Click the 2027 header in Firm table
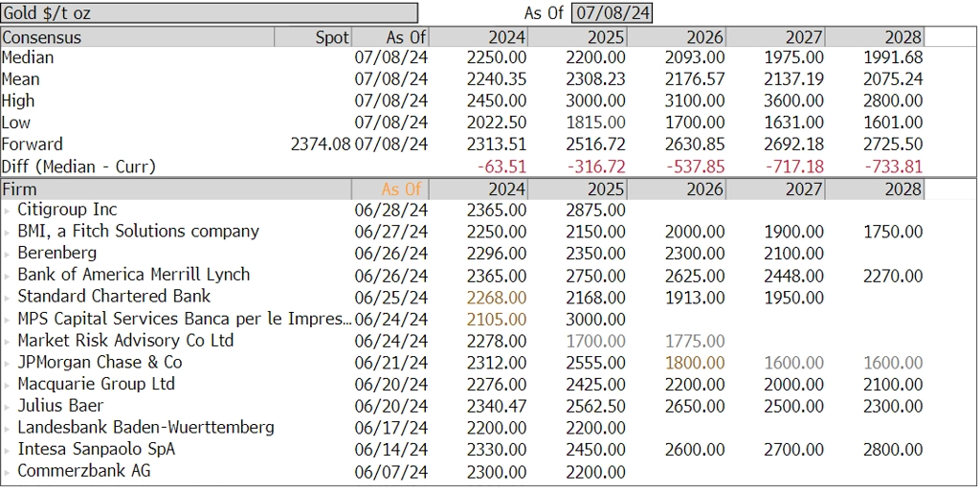Viewport: 980px width, 490px height. (775, 189)
